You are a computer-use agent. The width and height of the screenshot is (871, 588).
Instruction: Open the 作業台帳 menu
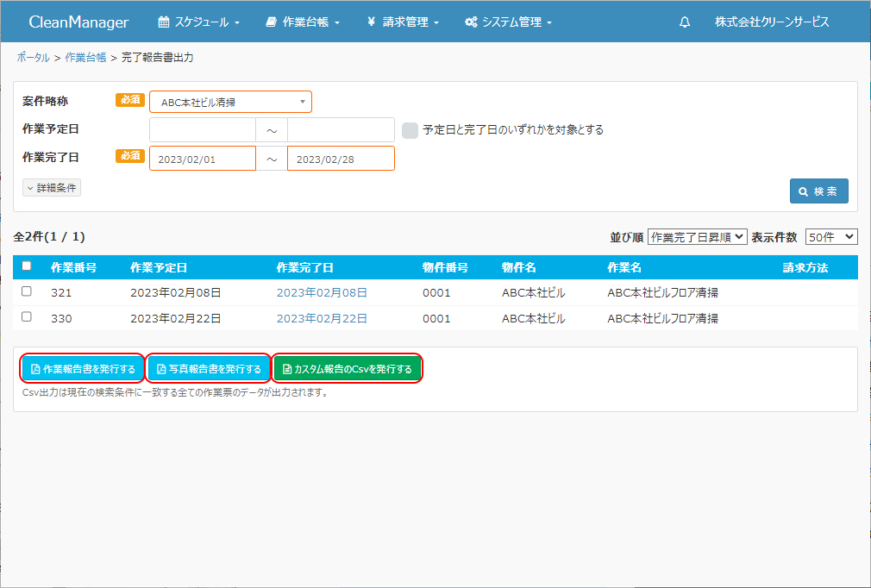coord(303,22)
